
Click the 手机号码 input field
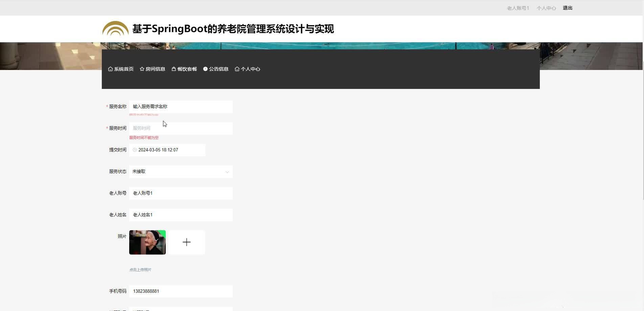click(x=181, y=291)
